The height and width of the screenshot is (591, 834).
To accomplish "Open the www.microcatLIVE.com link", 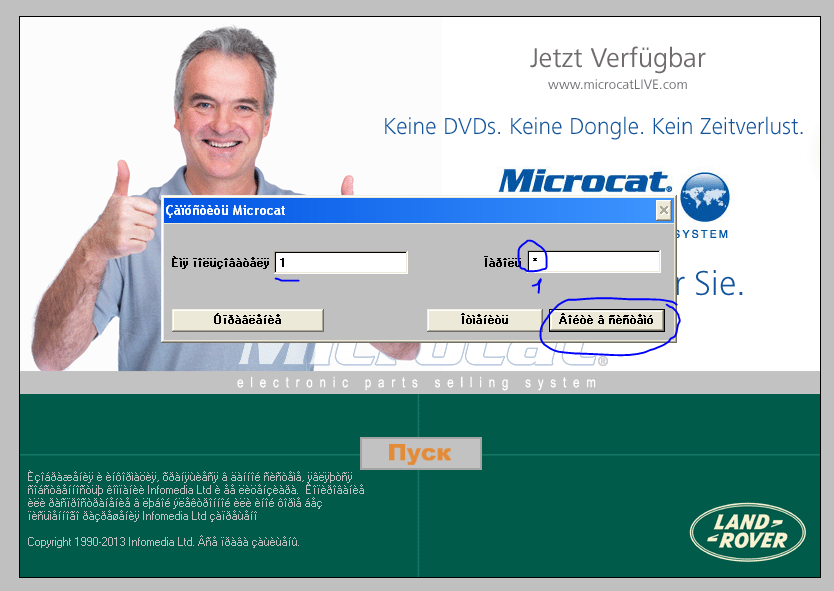I will click(617, 85).
